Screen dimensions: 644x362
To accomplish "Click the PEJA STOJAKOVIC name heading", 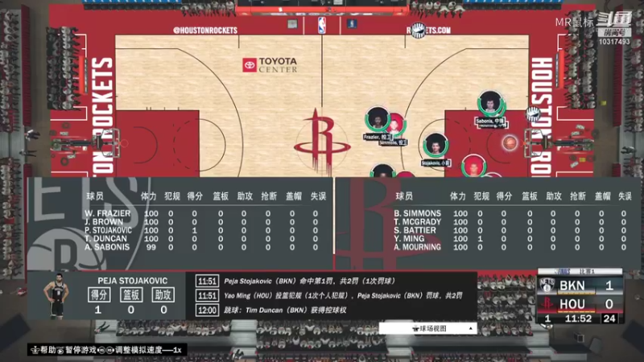I will tap(132, 281).
